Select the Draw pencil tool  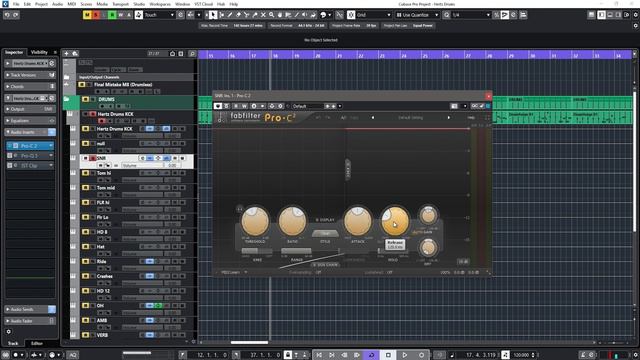click(x=230, y=15)
